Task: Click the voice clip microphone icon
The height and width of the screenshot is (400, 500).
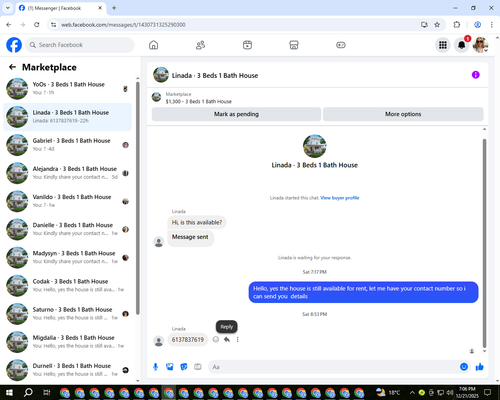Action: pos(155,367)
